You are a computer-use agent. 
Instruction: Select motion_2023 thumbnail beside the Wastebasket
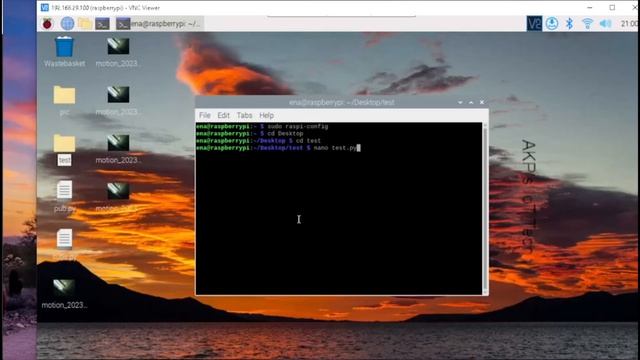(x=118, y=51)
